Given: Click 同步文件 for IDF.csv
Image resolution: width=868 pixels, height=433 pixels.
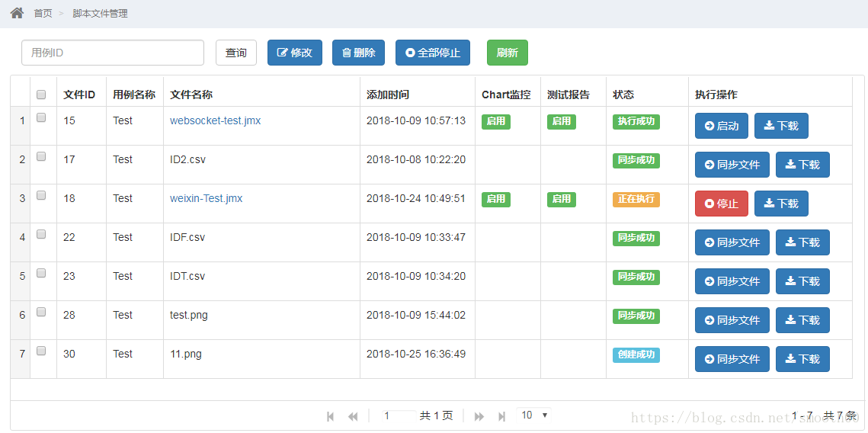Looking at the screenshot, I should pos(732,242).
